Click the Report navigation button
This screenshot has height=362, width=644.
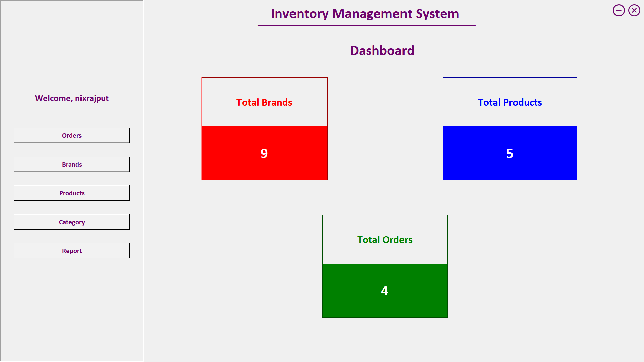[72, 251]
